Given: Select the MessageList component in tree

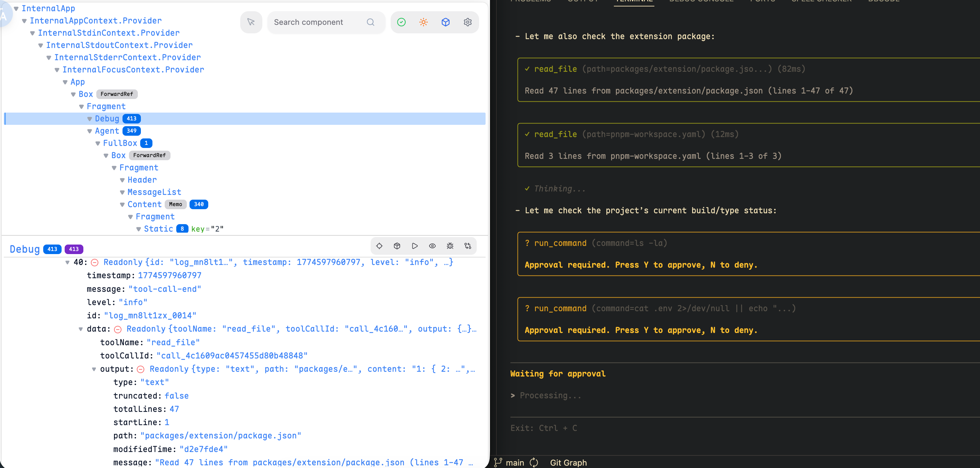Looking at the screenshot, I should click(x=154, y=192).
